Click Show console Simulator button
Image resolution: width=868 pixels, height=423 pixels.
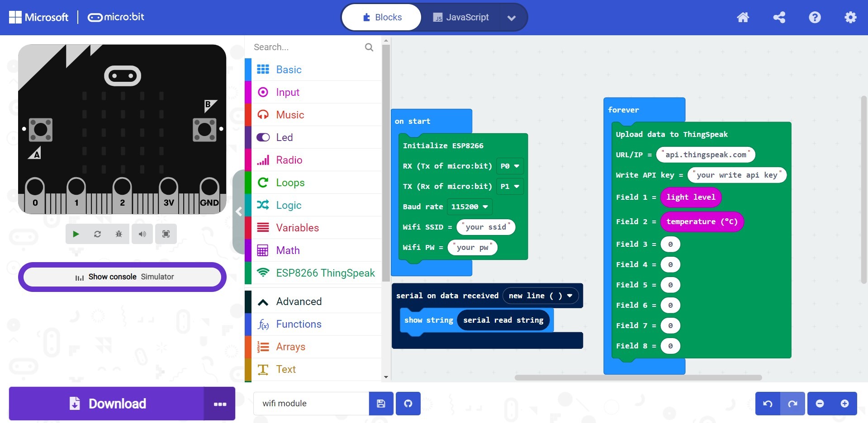[x=122, y=277]
